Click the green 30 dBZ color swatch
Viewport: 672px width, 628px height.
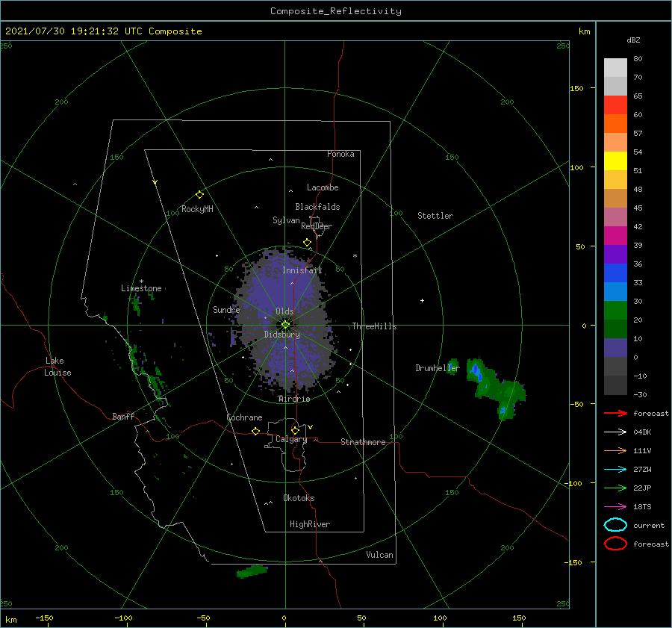tap(615, 310)
